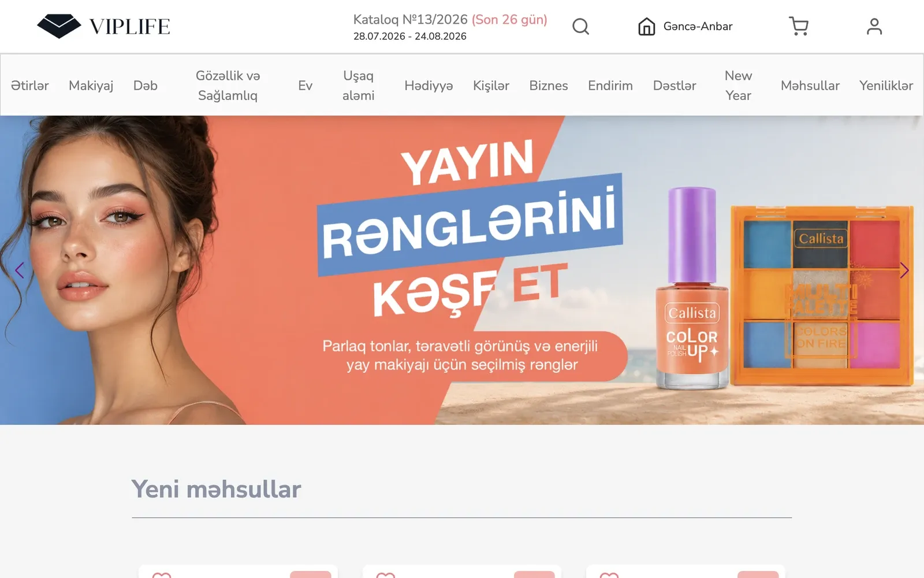Screen dimensions: 924x578
Task: Select the Gəncə-Anbar warehouse link
Action: pyautogui.click(x=698, y=27)
